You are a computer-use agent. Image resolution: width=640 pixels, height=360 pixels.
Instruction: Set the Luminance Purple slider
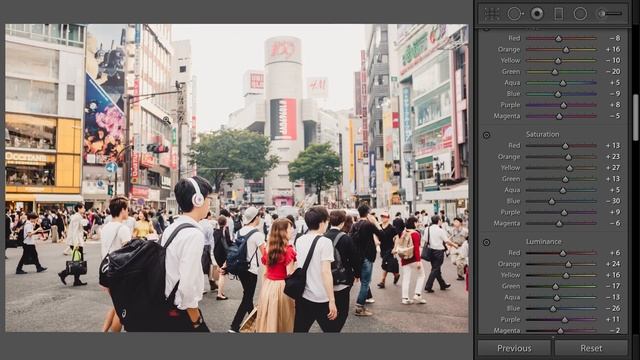tap(561, 320)
